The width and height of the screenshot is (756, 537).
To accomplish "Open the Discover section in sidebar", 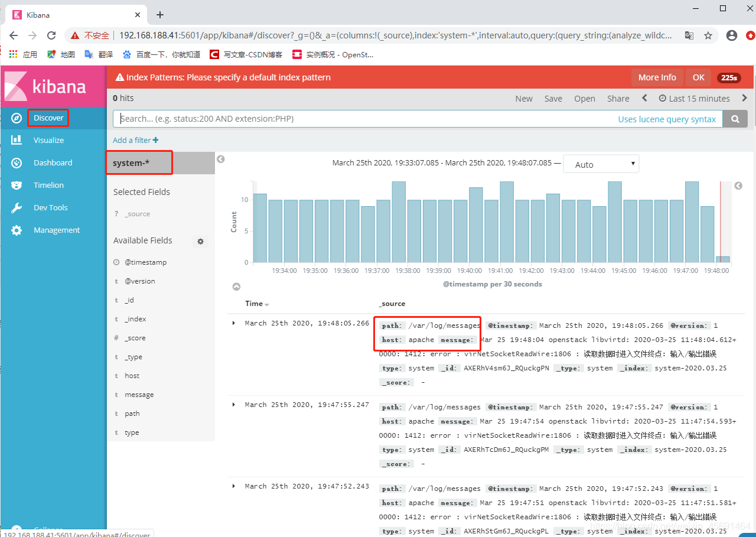I will point(48,118).
